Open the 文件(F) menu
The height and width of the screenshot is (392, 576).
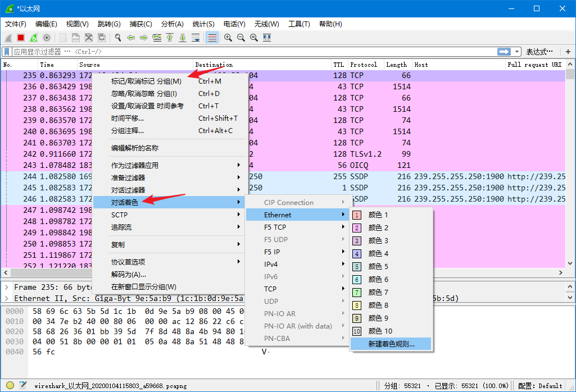[x=15, y=24]
